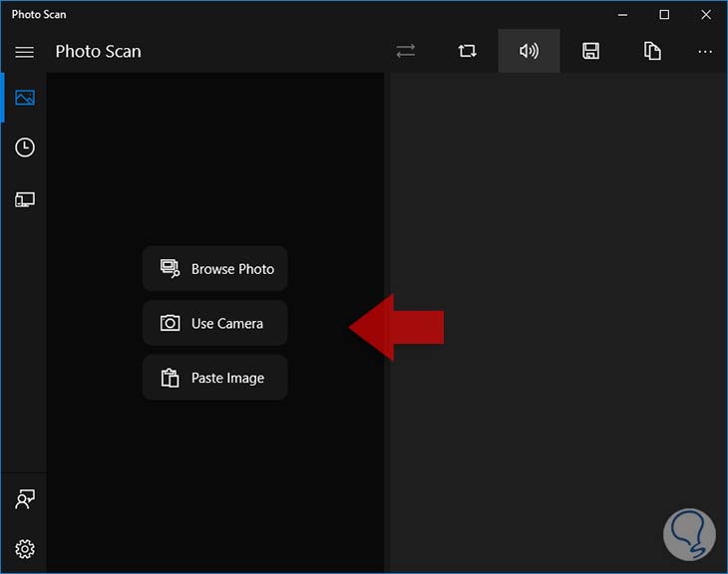728x574 pixels.
Task: Click the Use Camera button
Action: (214, 323)
